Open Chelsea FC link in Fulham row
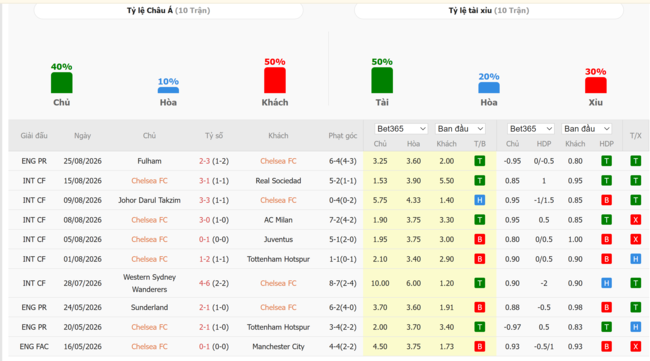This screenshot has height=361, width=650. point(278,161)
